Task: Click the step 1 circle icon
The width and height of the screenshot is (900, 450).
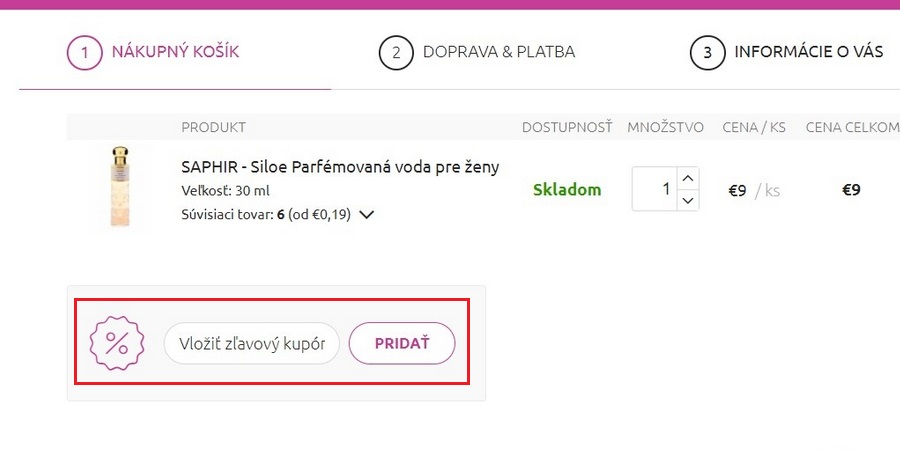Action: point(85,53)
